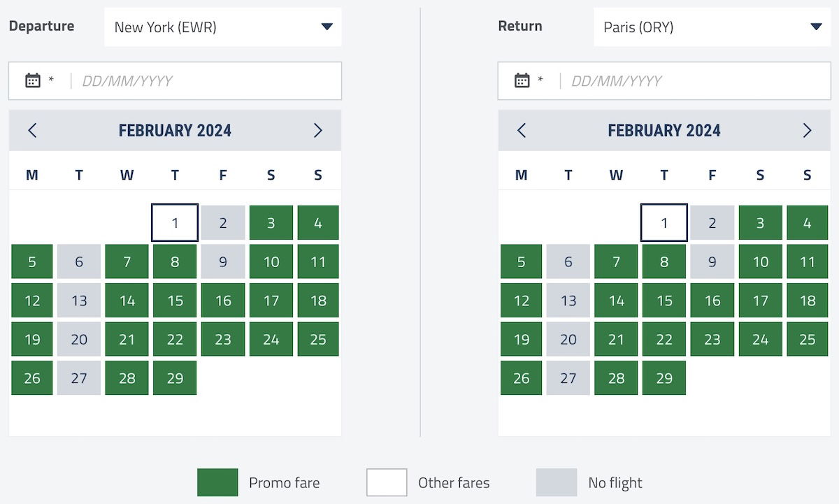The image size is (839, 504).
Task: Select February 24 in return calendar
Action: 760,339
